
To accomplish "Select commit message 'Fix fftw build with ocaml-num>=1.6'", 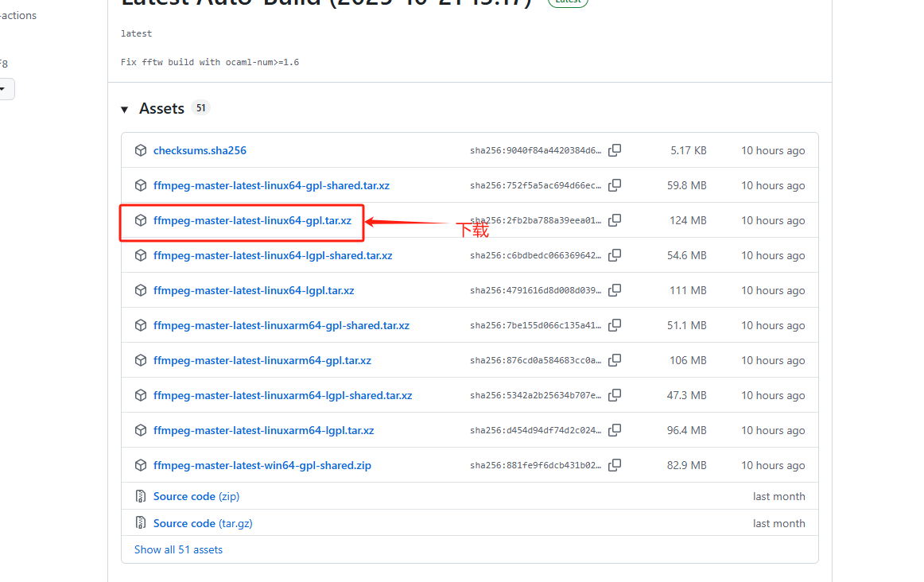I will tap(210, 62).
